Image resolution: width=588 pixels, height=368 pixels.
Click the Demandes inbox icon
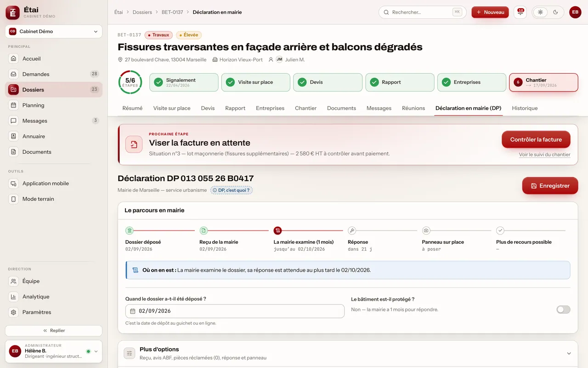tap(14, 74)
